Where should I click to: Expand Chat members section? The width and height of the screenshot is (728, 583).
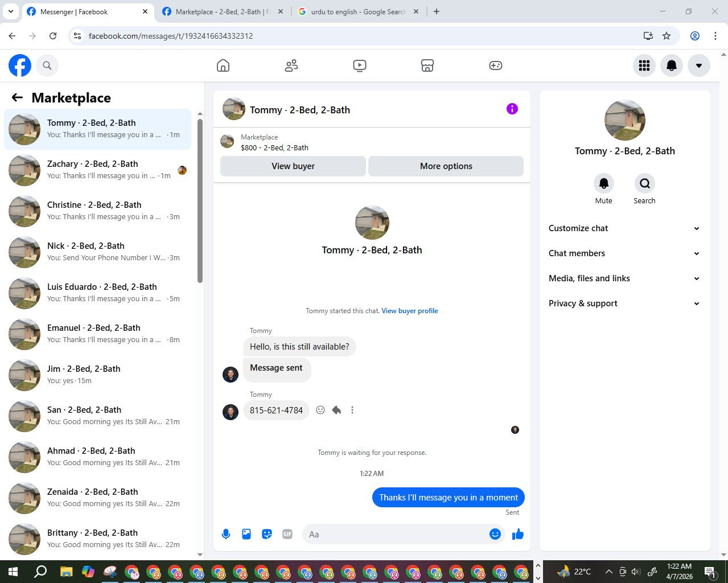click(x=624, y=253)
